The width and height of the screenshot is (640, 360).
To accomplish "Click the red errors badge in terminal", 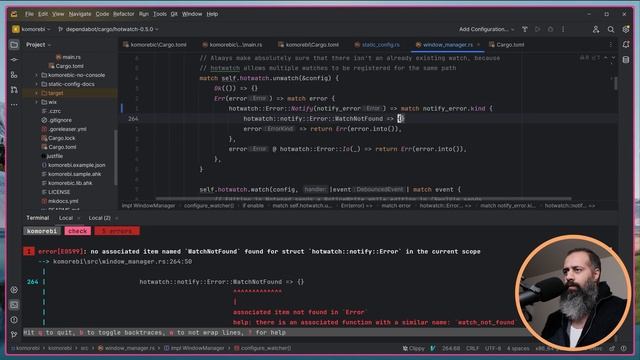I will click(117, 231).
